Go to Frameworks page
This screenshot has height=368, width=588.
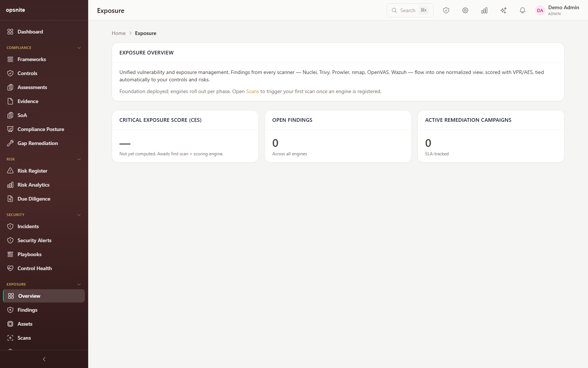44,59
